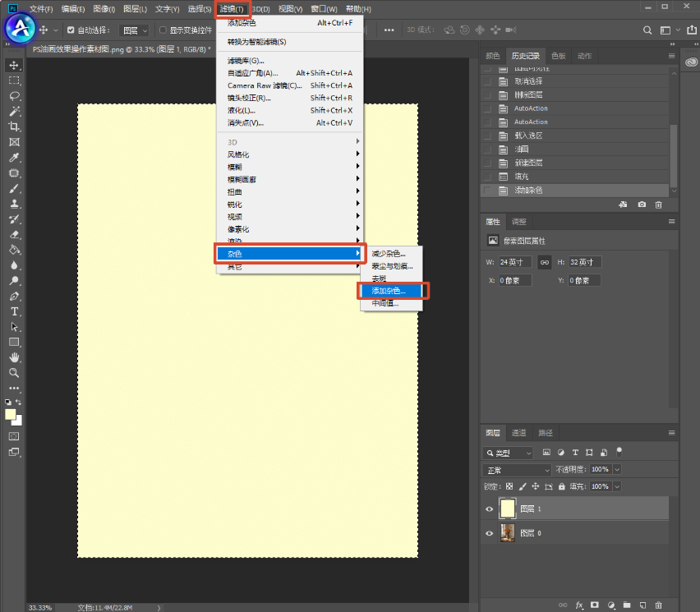The width and height of the screenshot is (700, 612).
Task: Toggle history brush source box for 添加杂色
Action: (x=487, y=191)
